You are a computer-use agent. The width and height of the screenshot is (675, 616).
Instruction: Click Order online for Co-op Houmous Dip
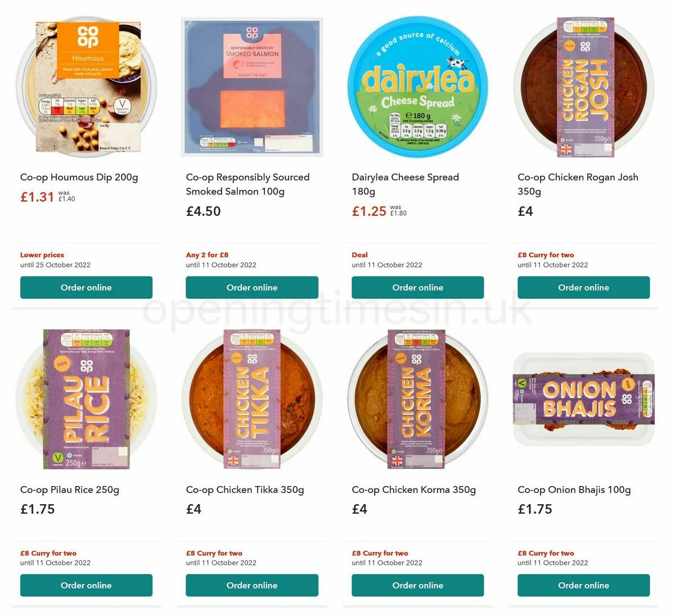tap(86, 287)
